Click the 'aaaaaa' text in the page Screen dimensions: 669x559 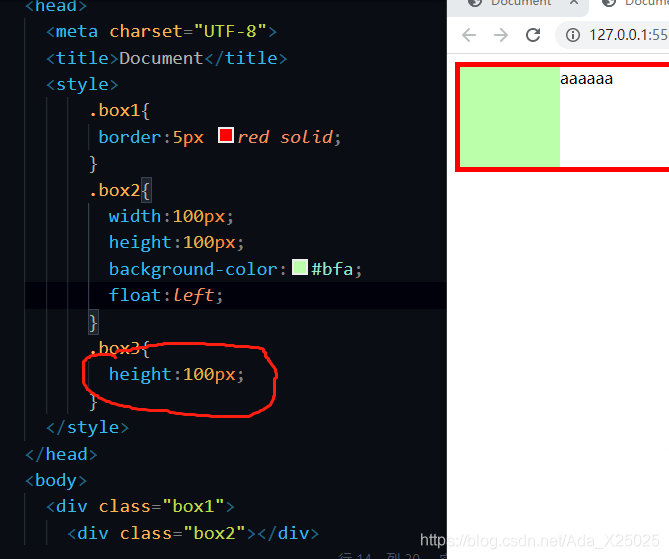pos(586,79)
